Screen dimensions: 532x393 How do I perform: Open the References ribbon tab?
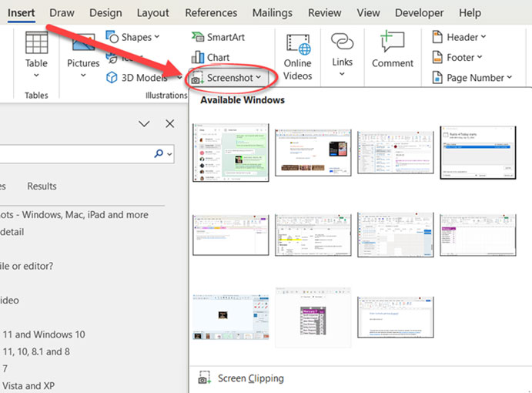[x=211, y=13]
